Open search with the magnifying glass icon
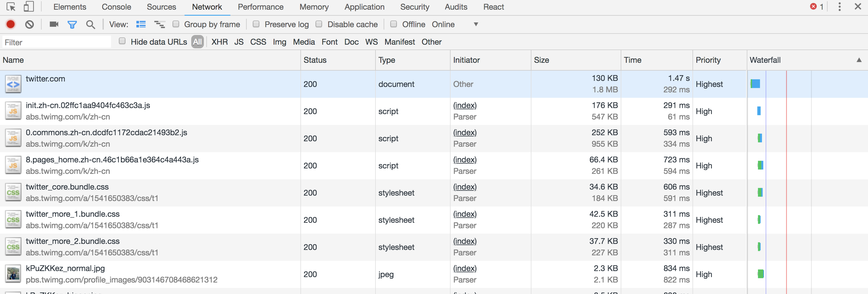868x294 pixels. pyautogui.click(x=90, y=24)
